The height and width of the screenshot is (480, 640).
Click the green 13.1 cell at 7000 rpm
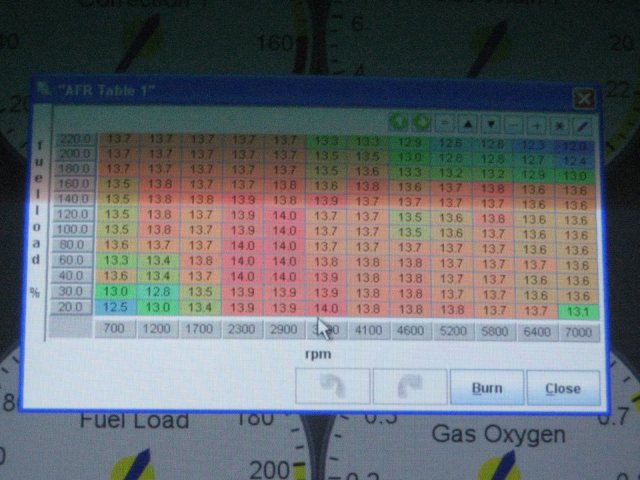point(576,311)
